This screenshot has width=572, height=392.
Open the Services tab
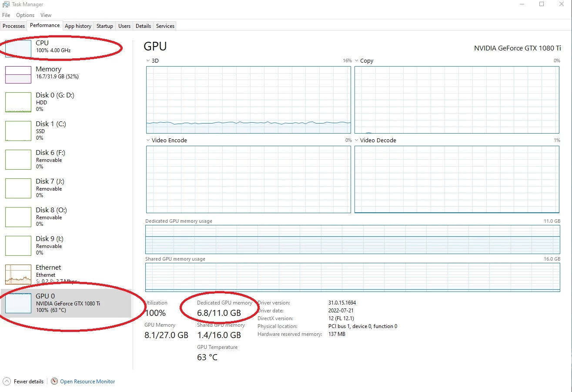tap(165, 26)
